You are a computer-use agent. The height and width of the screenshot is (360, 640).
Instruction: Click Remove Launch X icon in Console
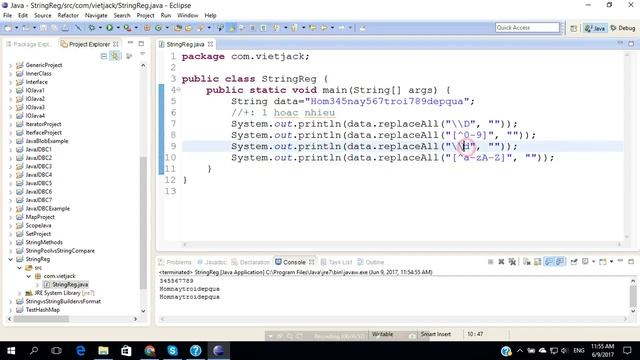pos(501,262)
